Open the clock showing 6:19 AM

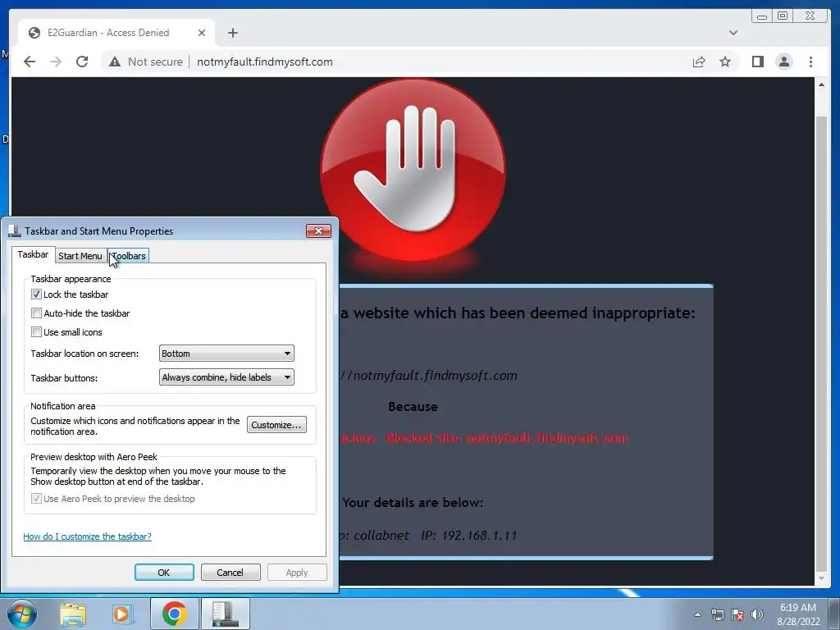pyautogui.click(x=798, y=614)
